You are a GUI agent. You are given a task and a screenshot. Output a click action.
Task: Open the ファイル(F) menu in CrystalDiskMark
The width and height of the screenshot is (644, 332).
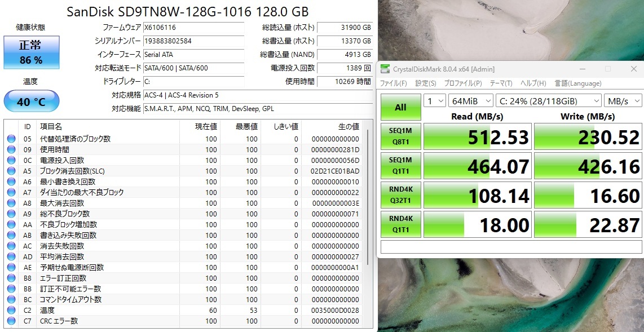coord(393,83)
